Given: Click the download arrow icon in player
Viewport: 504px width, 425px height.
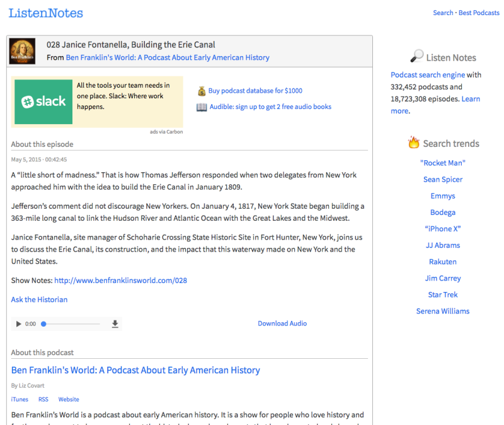Looking at the screenshot, I should click(115, 324).
